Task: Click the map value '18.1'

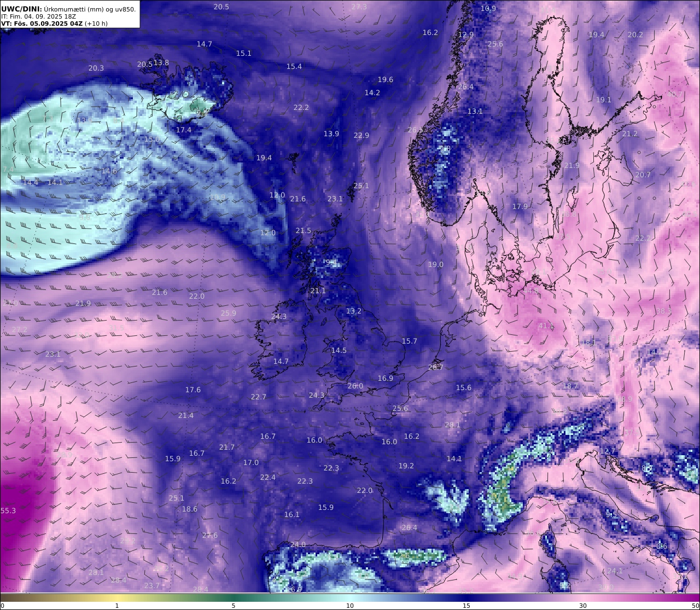Action: pyautogui.click(x=589, y=343)
